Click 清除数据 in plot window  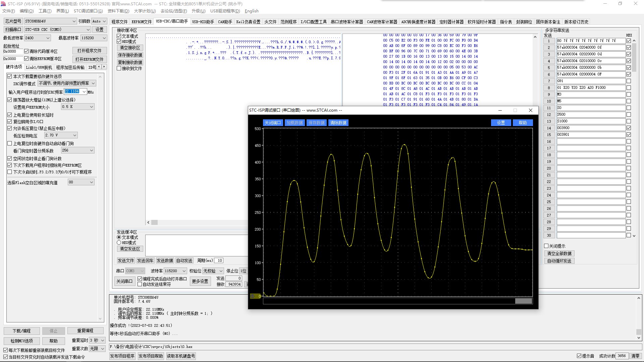[338, 123]
